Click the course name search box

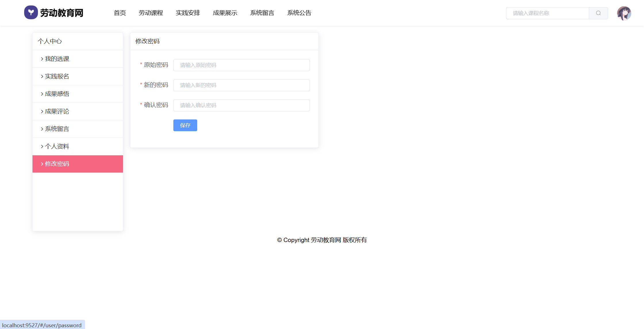pyautogui.click(x=547, y=13)
